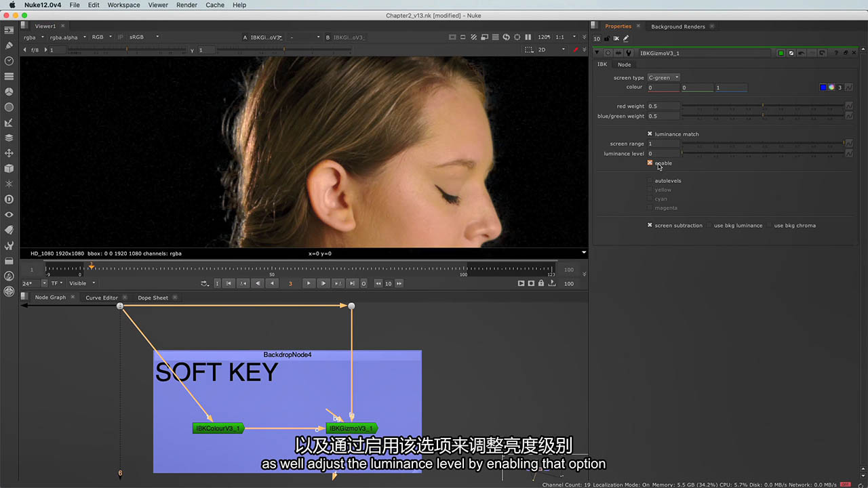Select the IBKColourV3_1 node
Image resolution: width=868 pixels, height=488 pixels.
(218, 428)
